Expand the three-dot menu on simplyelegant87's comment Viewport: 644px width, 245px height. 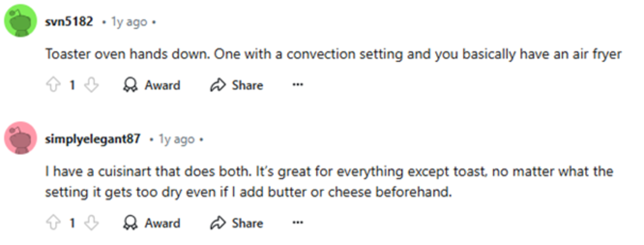(x=298, y=222)
